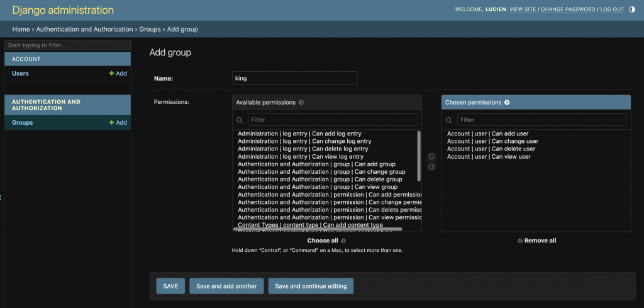644x308 pixels.
Task: Go to Home in the breadcrumb
Action: [x=21, y=29]
